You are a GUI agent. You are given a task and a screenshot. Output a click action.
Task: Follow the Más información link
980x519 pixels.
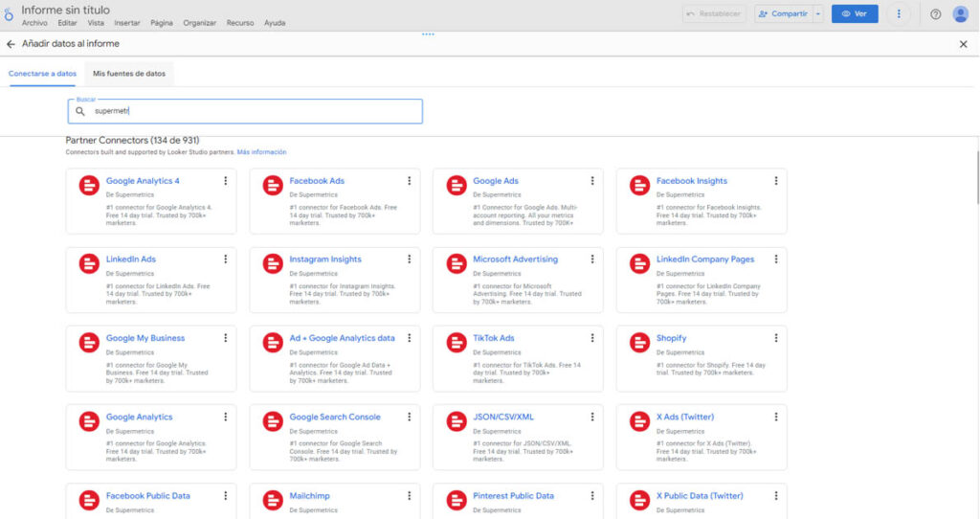click(x=262, y=152)
